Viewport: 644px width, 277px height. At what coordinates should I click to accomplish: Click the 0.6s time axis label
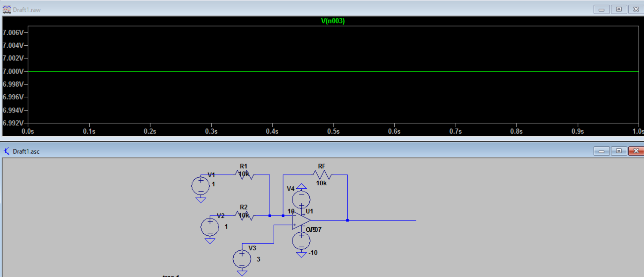click(394, 131)
